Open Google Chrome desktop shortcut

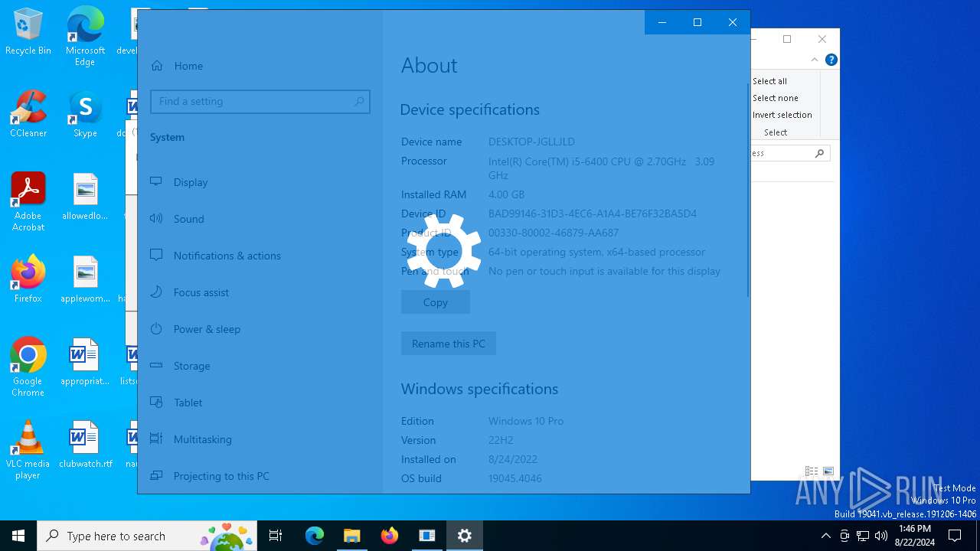point(28,367)
